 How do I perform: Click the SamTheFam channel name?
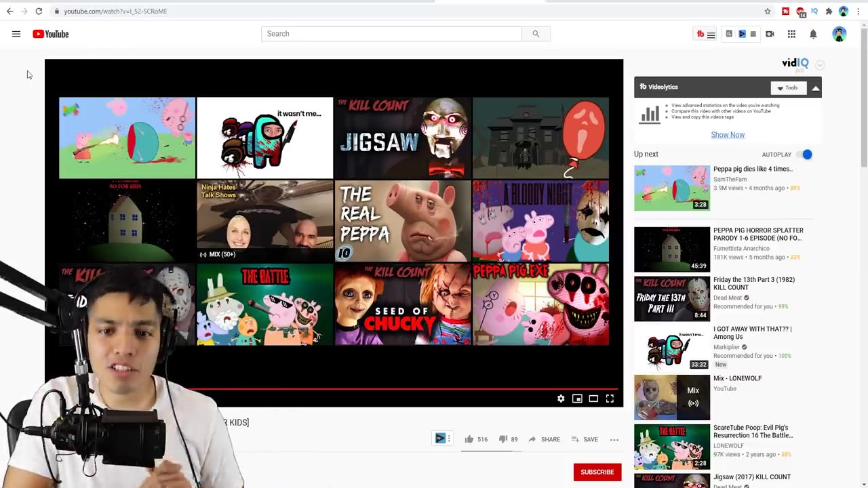coord(730,180)
